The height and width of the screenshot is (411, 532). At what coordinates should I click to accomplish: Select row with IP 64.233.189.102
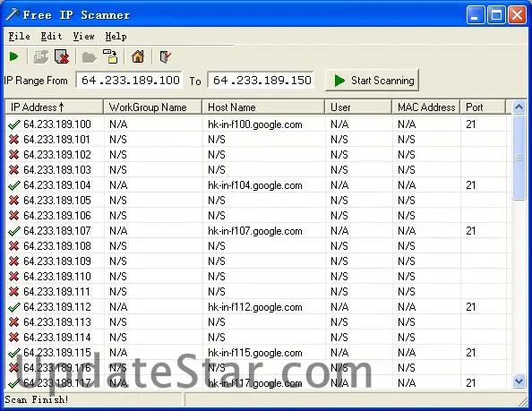point(258,155)
